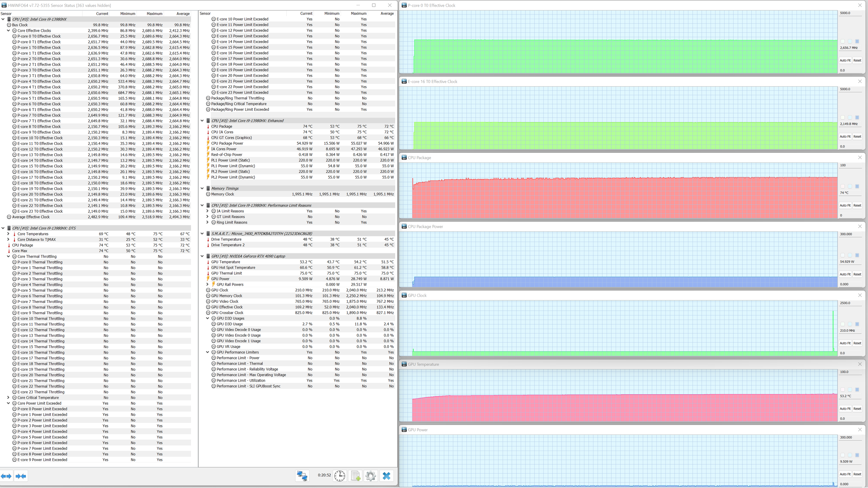Collapse the Core Effective Clocks group
The width and height of the screenshot is (868, 488).
[x=8, y=31]
